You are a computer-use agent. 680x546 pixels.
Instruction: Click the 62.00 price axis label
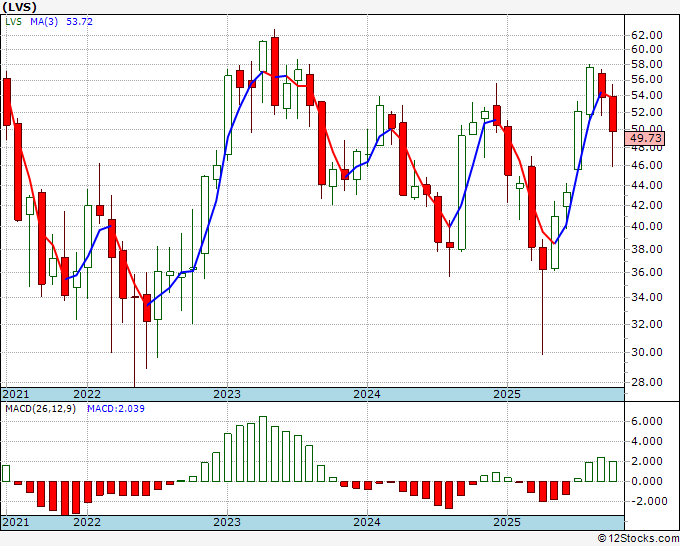[x=647, y=35]
